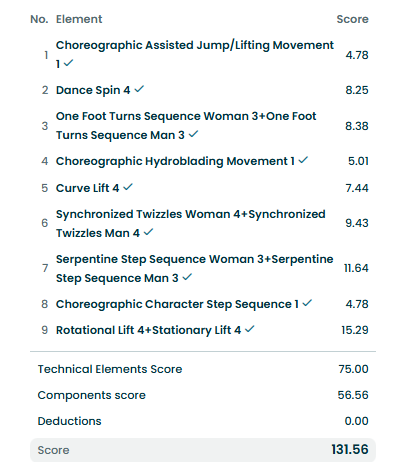Click the 8.25 score value
Viewport: 395px width, 462px height.
[x=357, y=90]
